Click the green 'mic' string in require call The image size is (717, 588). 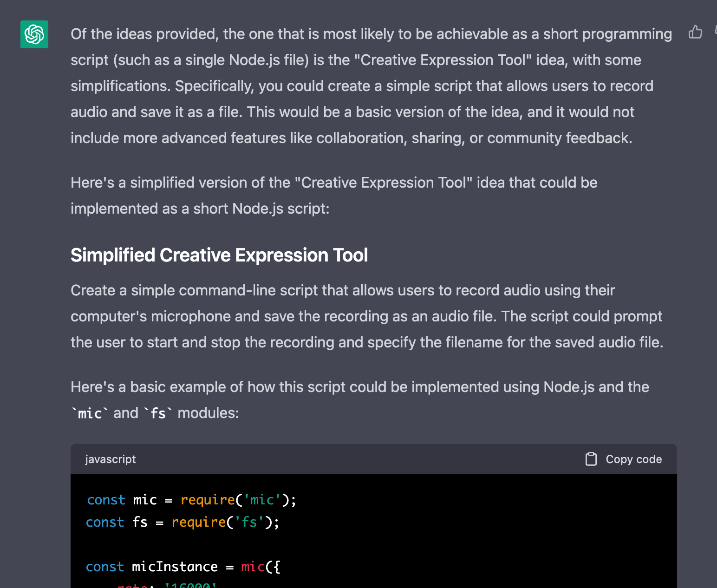coord(262,500)
